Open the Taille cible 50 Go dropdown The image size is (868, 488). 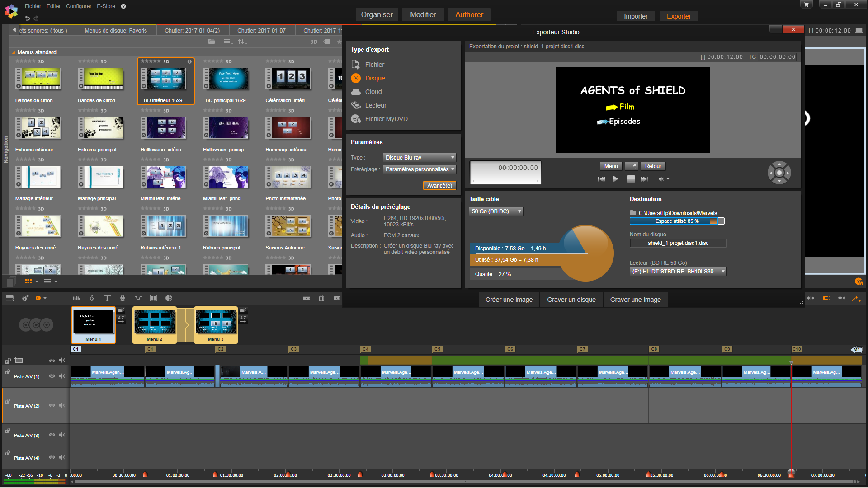(x=496, y=211)
